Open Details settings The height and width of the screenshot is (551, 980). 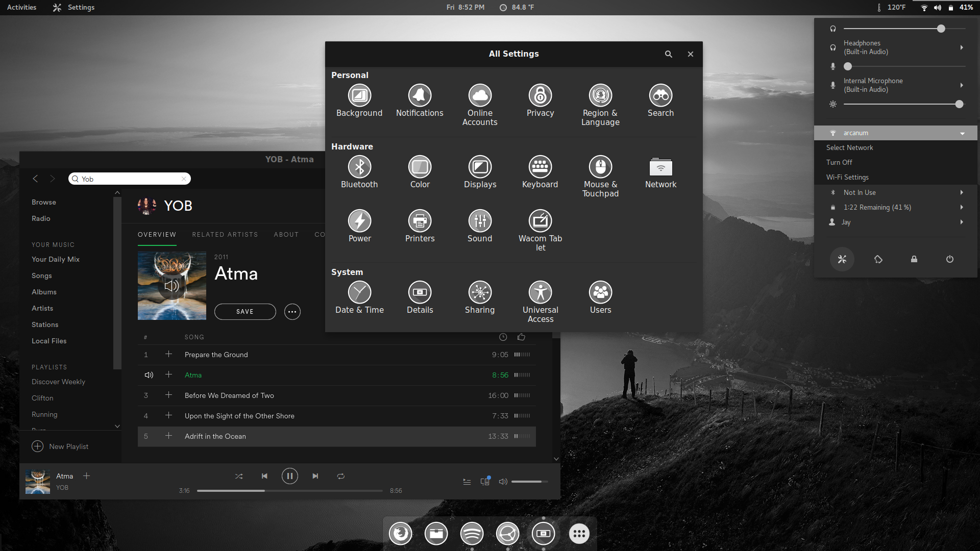click(x=420, y=297)
